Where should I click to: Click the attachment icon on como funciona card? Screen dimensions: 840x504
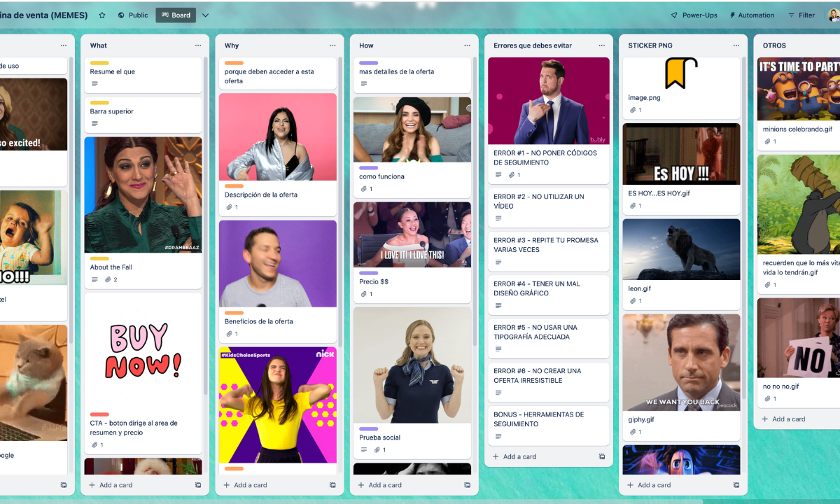[363, 189]
